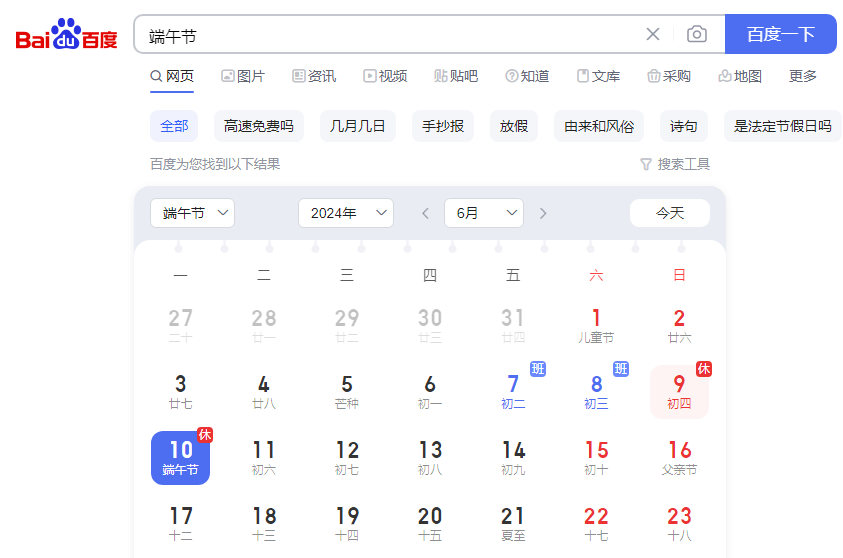Switch to 图片 tab

[x=243, y=76]
